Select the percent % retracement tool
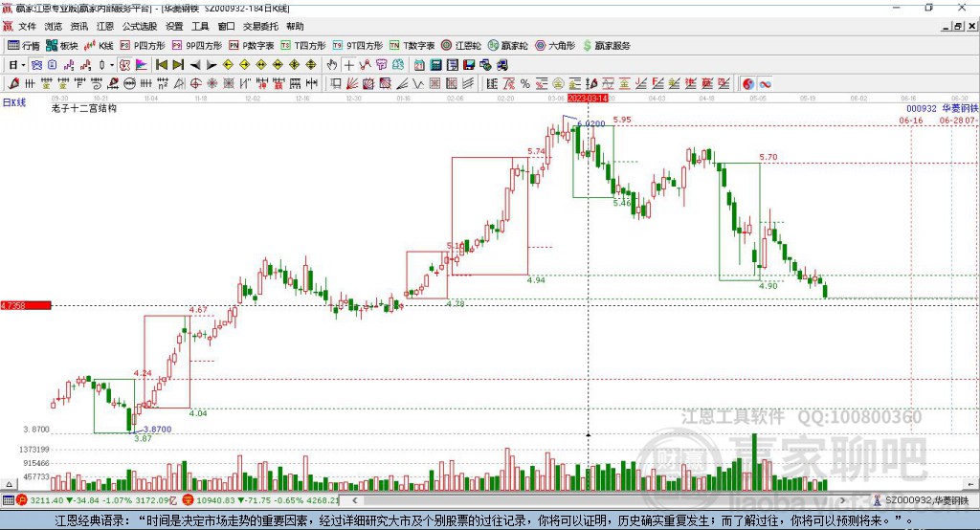This screenshot has height=530, width=980. pos(525,84)
